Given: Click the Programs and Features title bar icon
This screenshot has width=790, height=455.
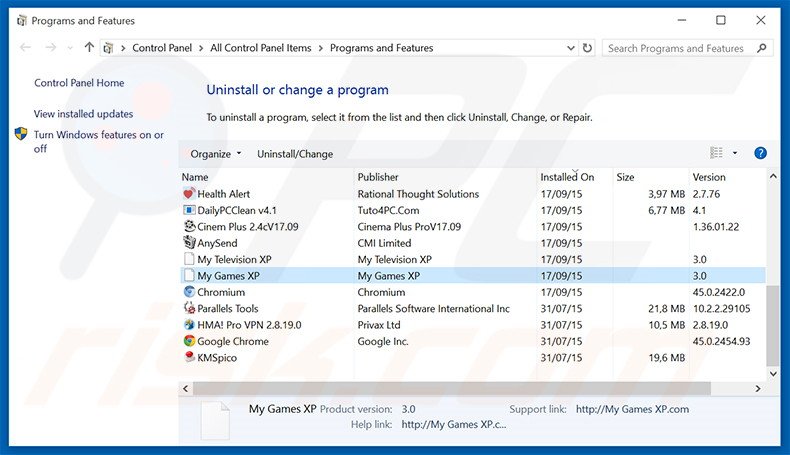Looking at the screenshot, I should [21, 21].
